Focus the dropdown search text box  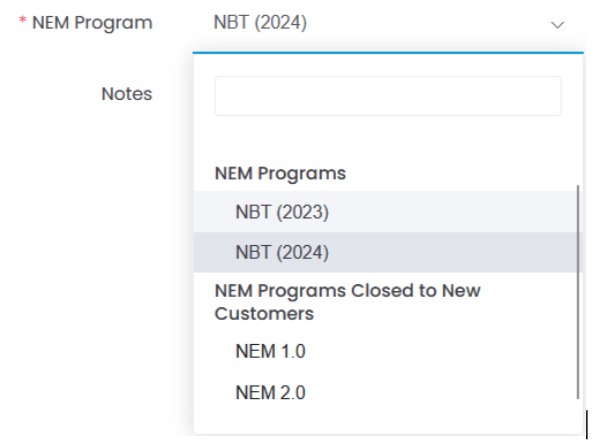pyautogui.click(x=388, y=96)
